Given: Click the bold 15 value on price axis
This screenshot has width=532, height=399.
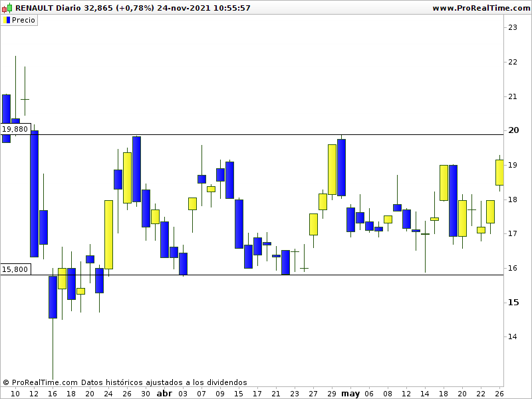Looking at the screenshot, I should (513, 303).
